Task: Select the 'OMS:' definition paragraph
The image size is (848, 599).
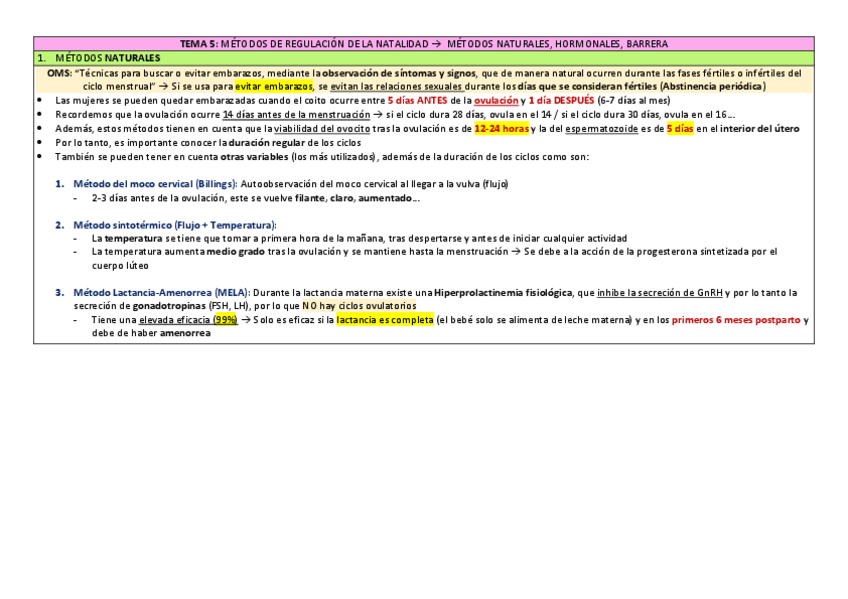Action: [424, 81]
